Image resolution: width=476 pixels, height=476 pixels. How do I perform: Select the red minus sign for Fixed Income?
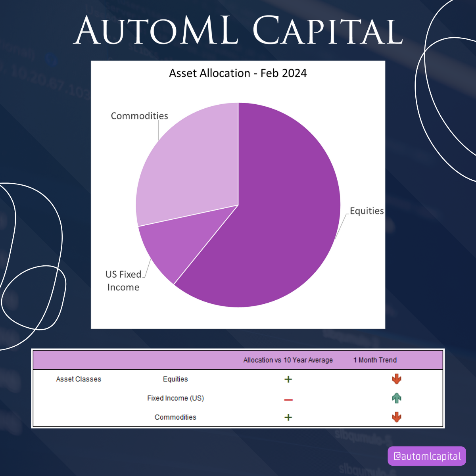288,399
